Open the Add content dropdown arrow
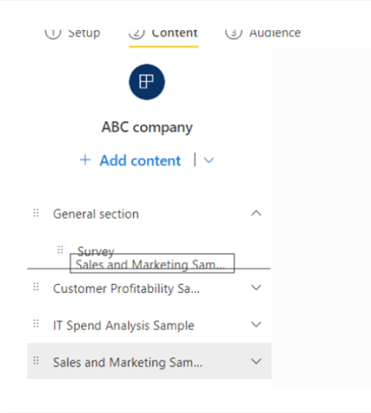Image resolution: width=371 pixels, height=413 pixels. (209, 161)
